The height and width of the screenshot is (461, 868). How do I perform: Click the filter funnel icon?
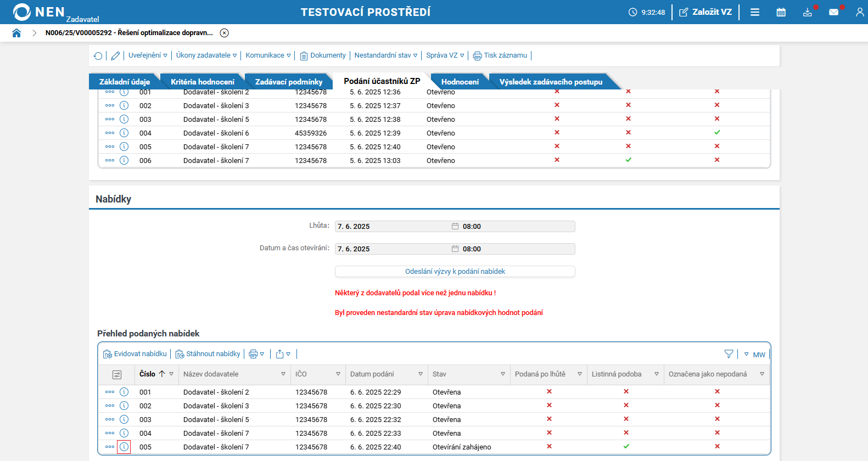pyautogui.click(x=729, y=354)
